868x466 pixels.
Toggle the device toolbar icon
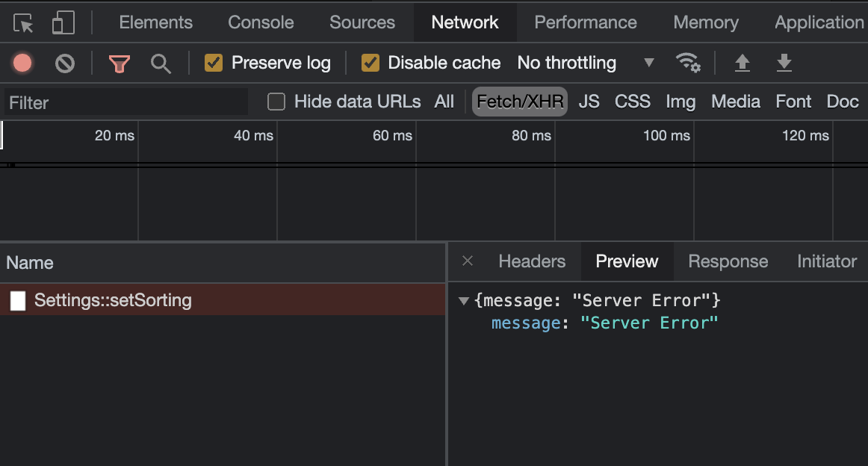63,23
